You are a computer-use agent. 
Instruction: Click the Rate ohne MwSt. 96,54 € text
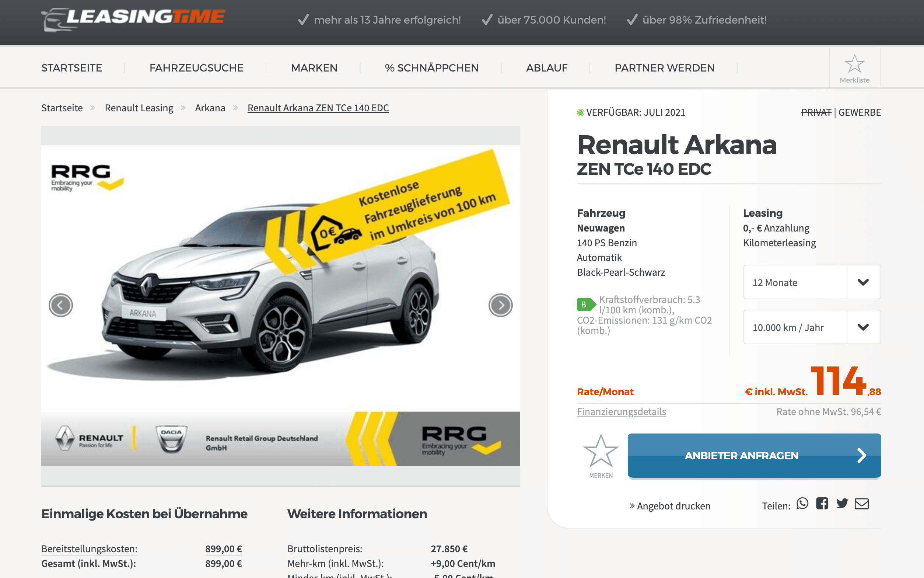click(x=829, y=412)
